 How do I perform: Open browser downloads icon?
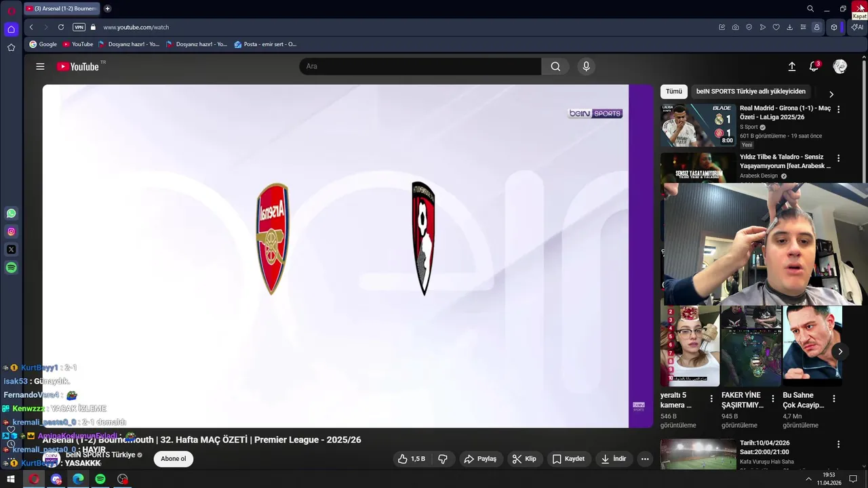pos(789,27)
